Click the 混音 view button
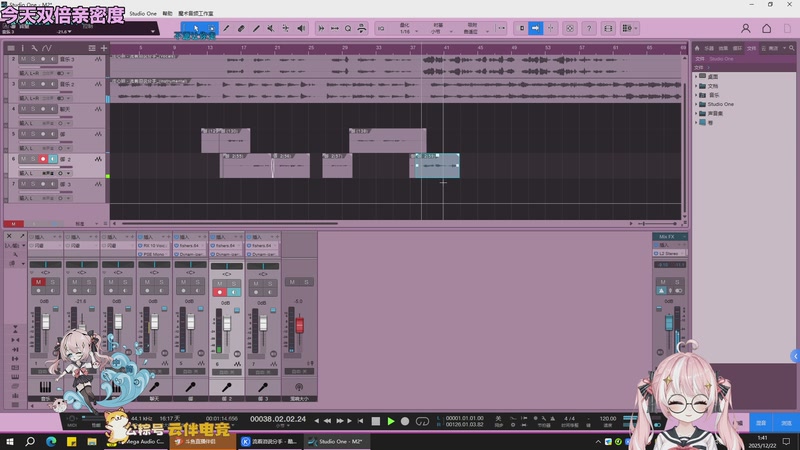 pyautogui.click(x=761, y=422)
